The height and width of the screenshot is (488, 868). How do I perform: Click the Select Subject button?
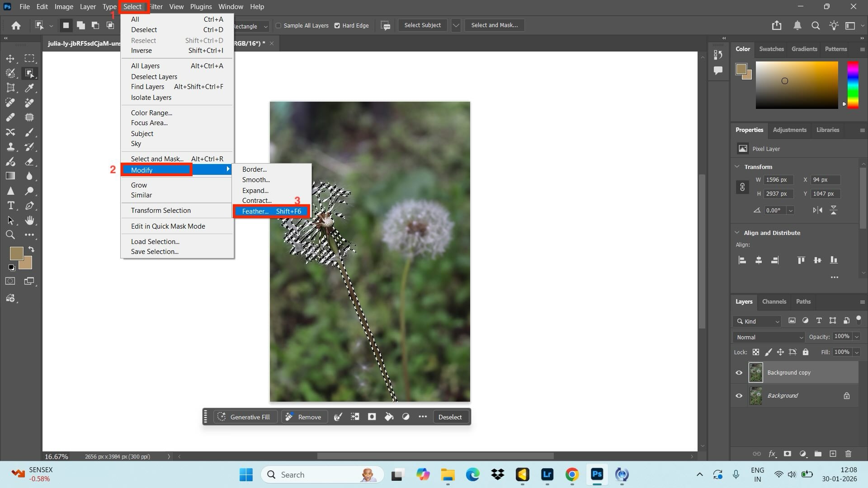pos(422,25)
